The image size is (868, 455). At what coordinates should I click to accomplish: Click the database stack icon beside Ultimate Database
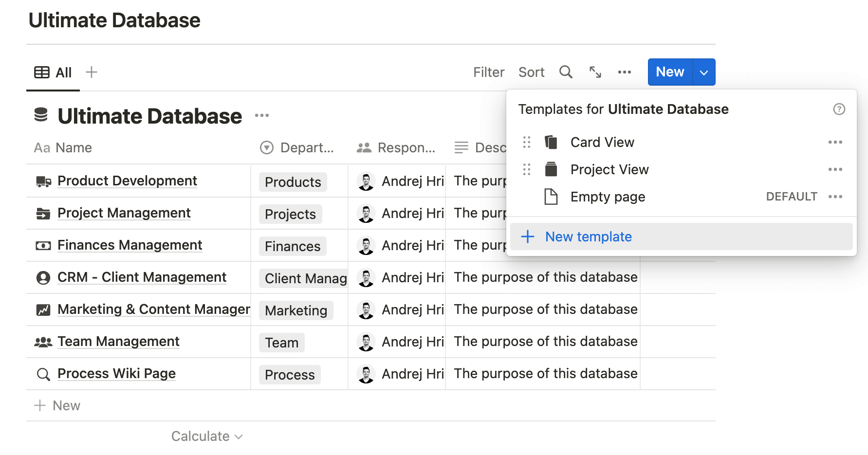point(40,115)
